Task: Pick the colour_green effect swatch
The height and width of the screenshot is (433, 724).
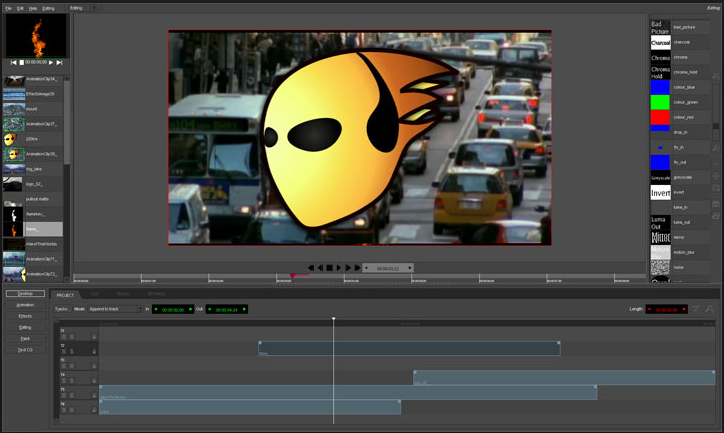Action: click(660, 102)
